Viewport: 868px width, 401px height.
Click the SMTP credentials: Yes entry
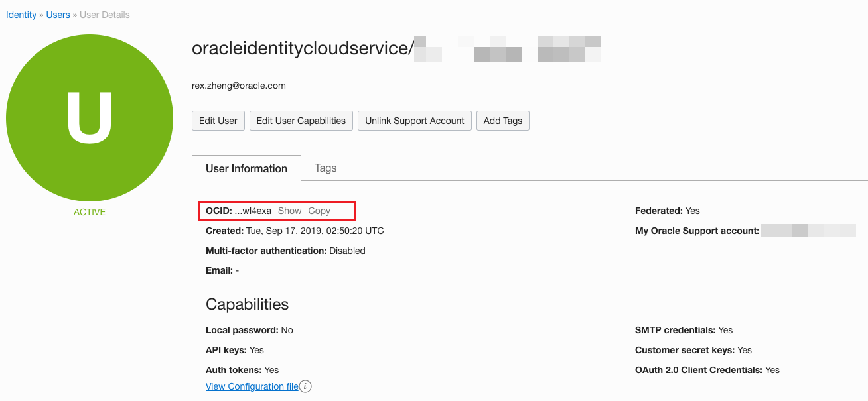coord(684,330)
